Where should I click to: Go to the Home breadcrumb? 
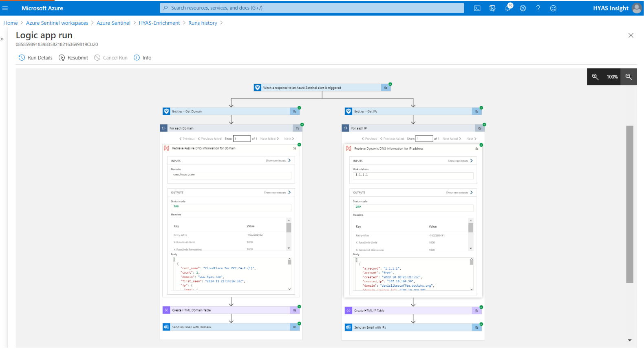(11, 23)
